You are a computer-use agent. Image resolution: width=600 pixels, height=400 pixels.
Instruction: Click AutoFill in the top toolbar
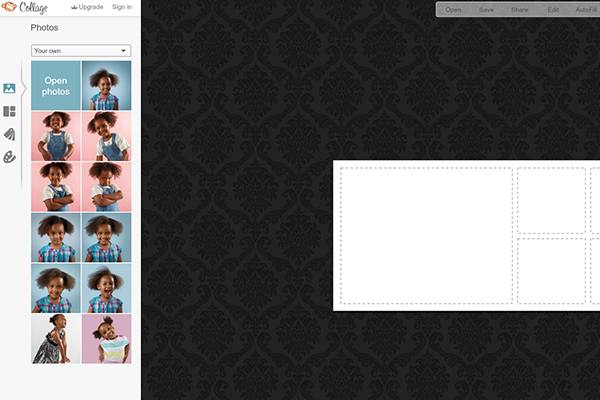tap(586, 9)
